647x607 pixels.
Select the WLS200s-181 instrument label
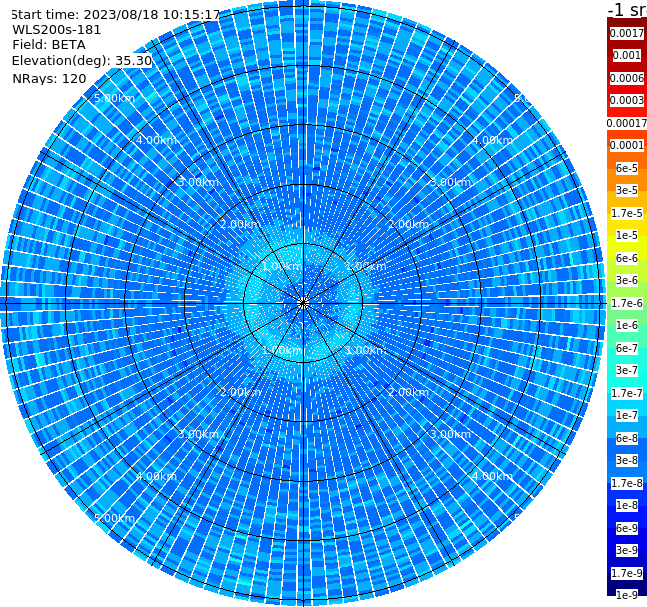click(57, 30)
